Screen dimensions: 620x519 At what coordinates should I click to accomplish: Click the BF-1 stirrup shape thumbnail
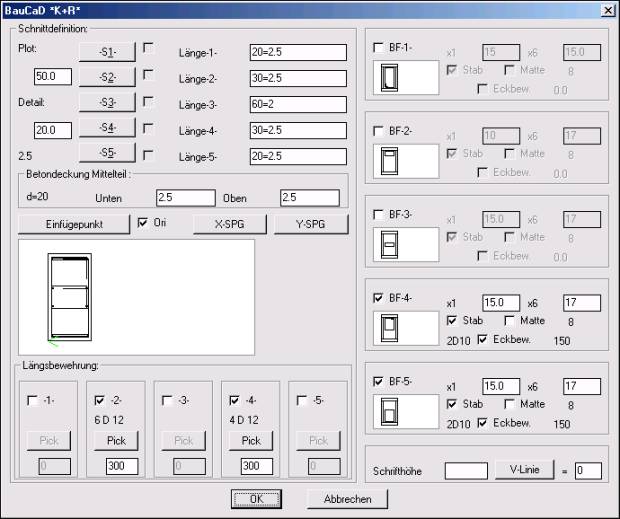[x=406, y=77]
